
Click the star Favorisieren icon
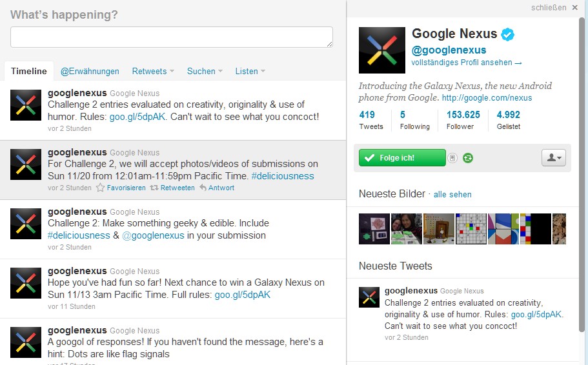click(100, 188)
